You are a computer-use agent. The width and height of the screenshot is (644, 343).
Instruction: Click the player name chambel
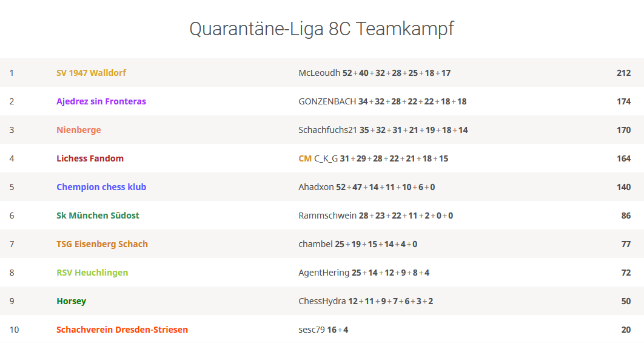[315, 244]
